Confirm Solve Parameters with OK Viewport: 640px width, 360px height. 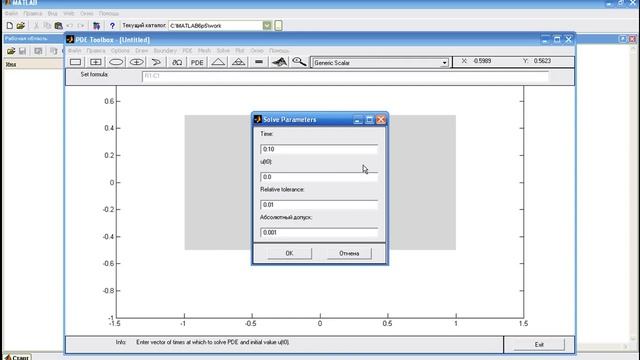289,253
